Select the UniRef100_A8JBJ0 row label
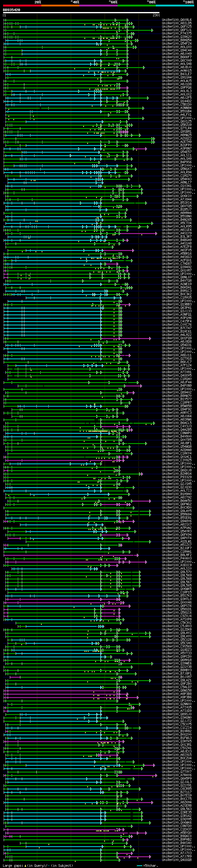The height and width of the screenshot is (868, 197). (x=176, y=67)
